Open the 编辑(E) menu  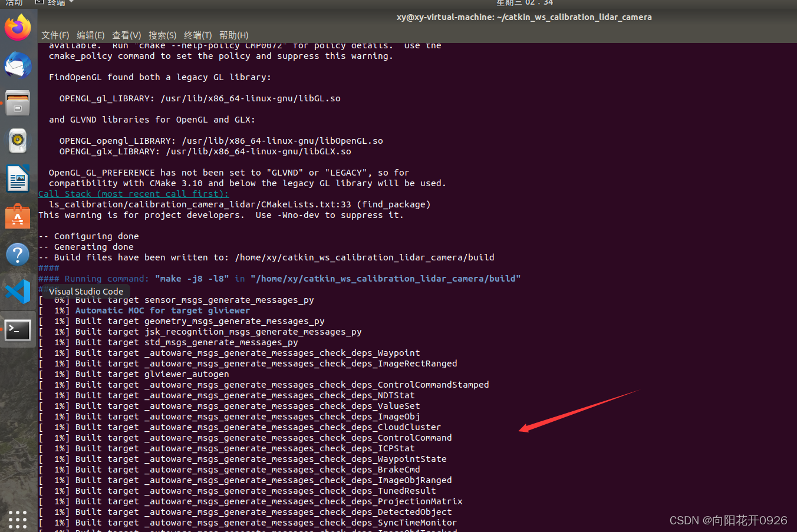(90, 35)
